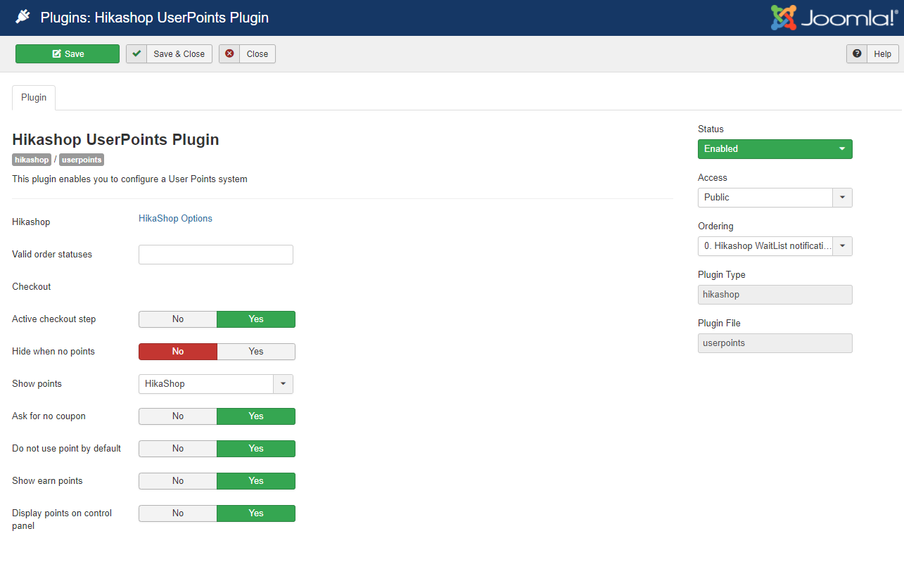Set Show earn points to No
The image size is (904, 588).
pos(178,481)
